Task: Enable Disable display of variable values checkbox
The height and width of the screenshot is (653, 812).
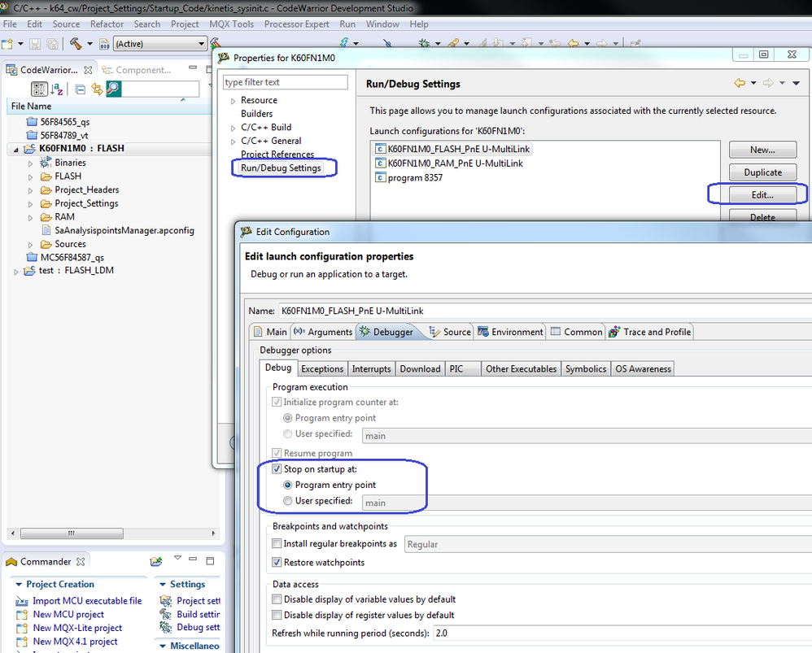Action: [277, 599]
